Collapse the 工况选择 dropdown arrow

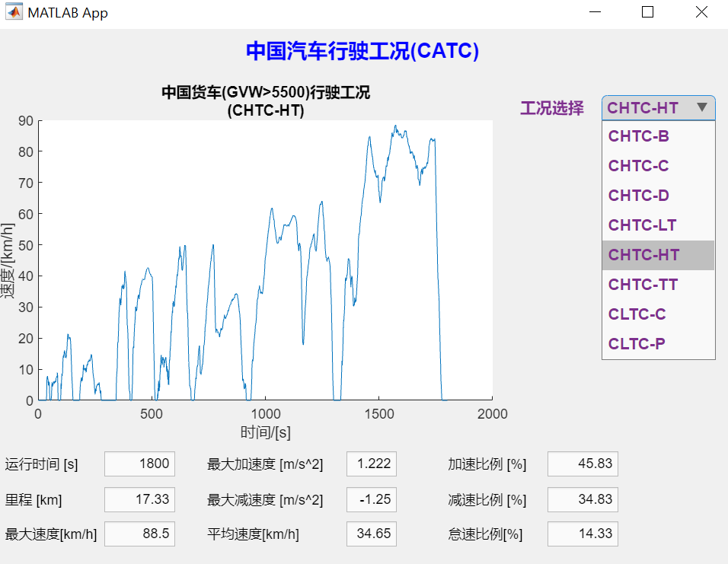(x=701, y=108)
